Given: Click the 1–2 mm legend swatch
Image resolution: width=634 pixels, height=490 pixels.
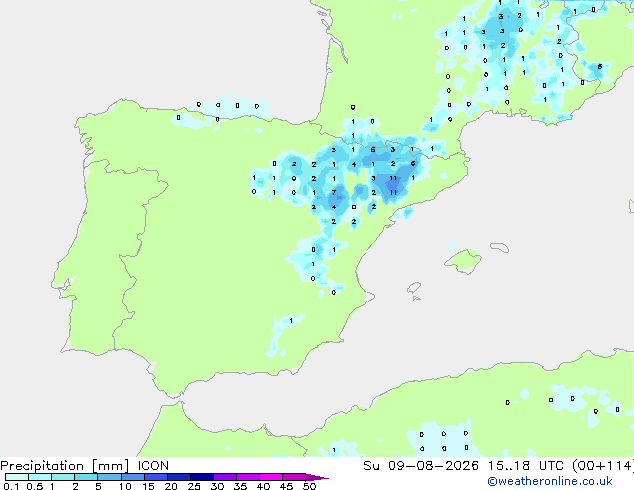Looking at the screenshot, I should (x=63, y=477).
